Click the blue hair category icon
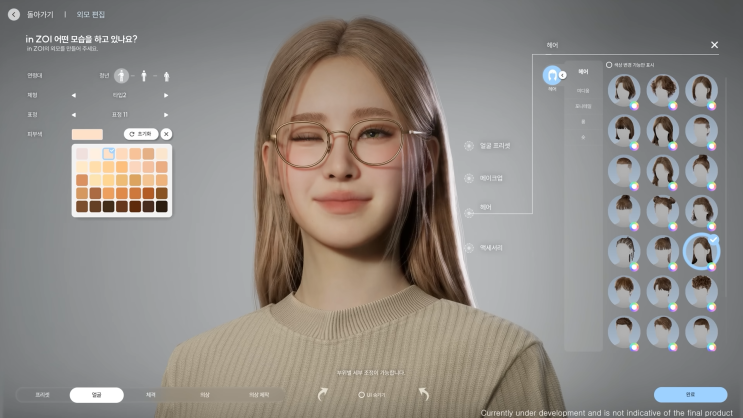 coord(552,75)
